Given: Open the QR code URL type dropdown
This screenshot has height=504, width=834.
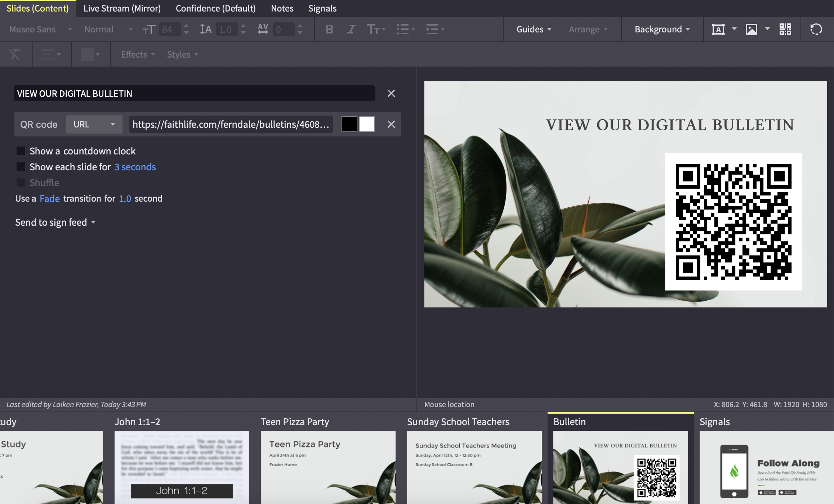Looking at the screenshot, I should tap(94, 124).
